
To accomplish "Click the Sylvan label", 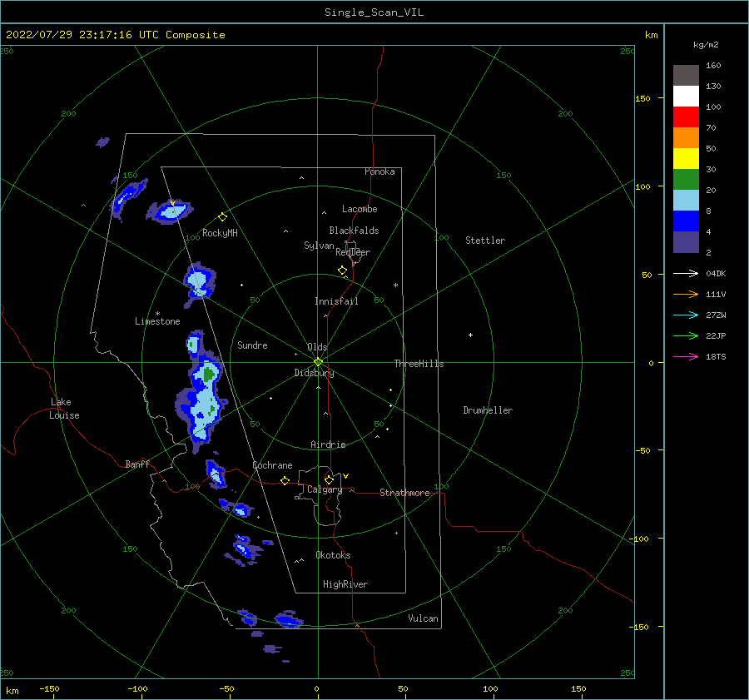I will tap(319, 246).
